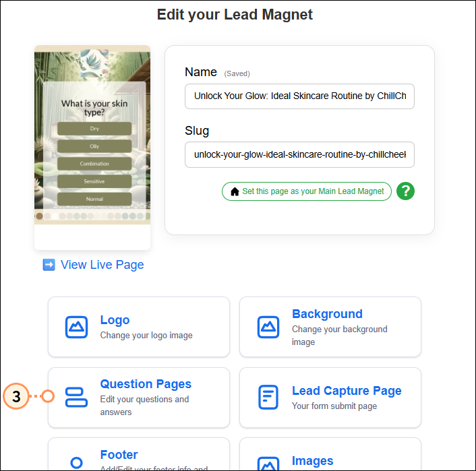The height and width of the screenshot is (471, 476).
Task: Click the Lead Capture Page document icon
Action: tap(268, 398)
